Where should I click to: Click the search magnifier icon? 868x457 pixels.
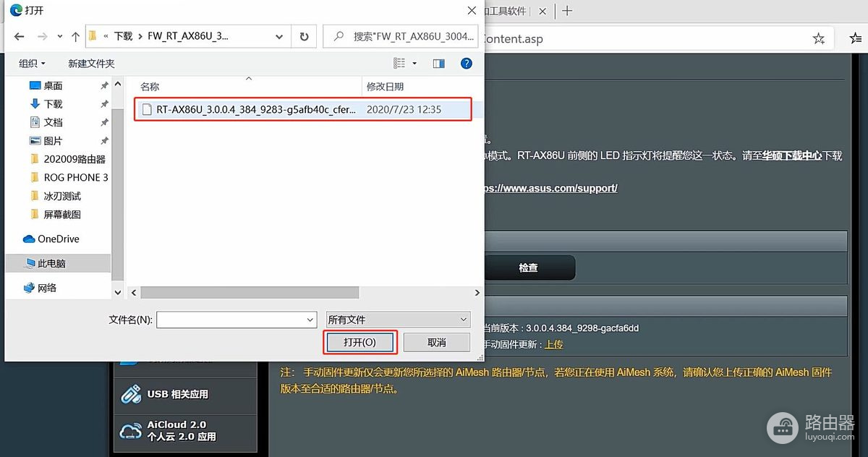(338, 36)
